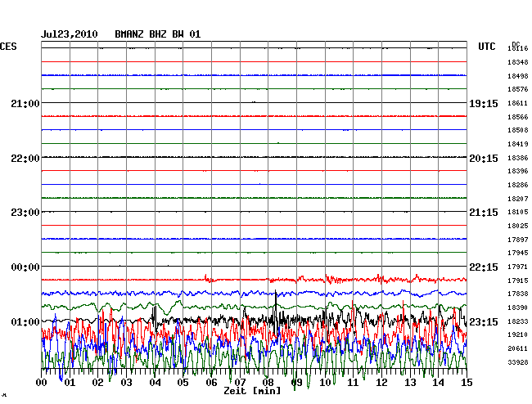Click minute tick label 15
Viewport: 532px width, 404px height.
467,383
